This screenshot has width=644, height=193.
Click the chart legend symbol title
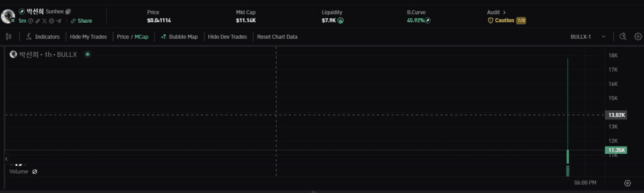click(x=48, y=54)
